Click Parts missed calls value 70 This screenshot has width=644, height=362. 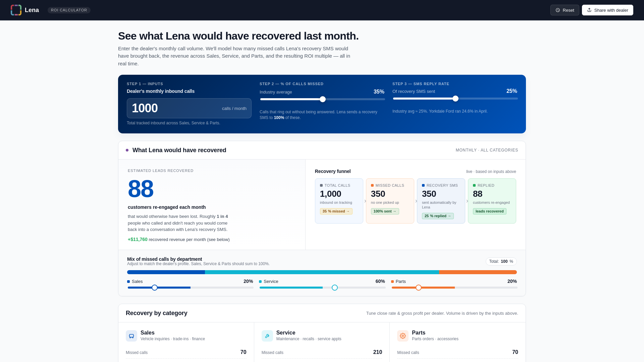(x=515, y=352)
